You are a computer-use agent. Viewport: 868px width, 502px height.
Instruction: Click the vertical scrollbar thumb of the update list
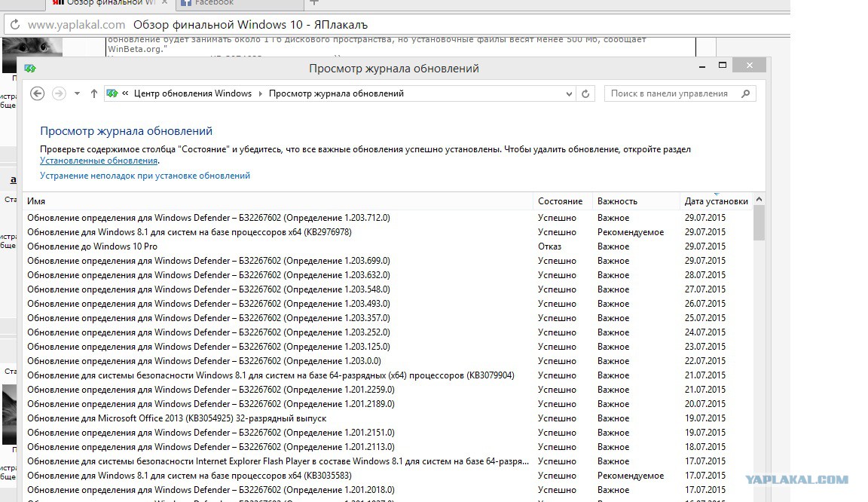[759, 222]
